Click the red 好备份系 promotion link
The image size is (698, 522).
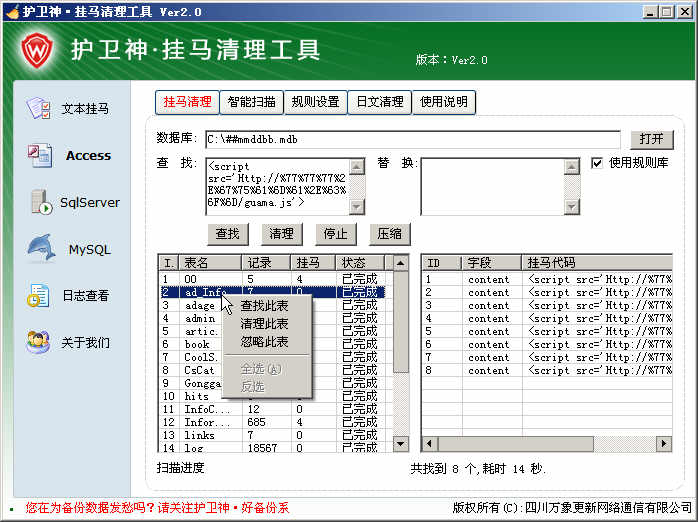158,508
